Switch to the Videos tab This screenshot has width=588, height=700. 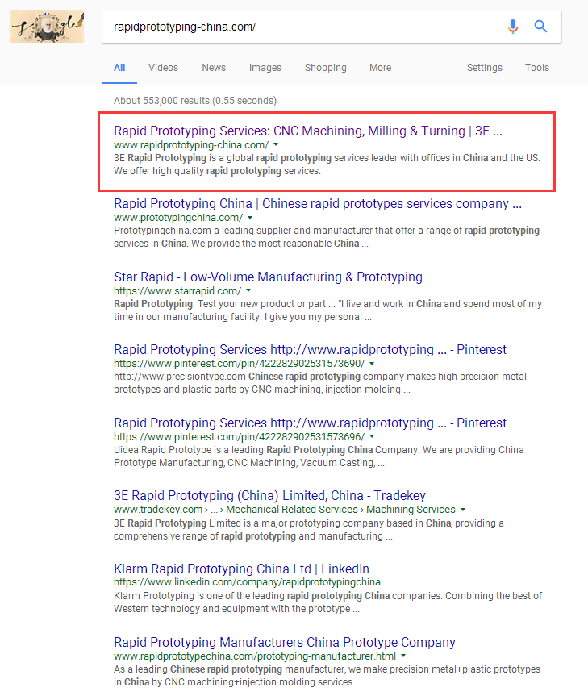pyautogui.click(x=163, y=68)
